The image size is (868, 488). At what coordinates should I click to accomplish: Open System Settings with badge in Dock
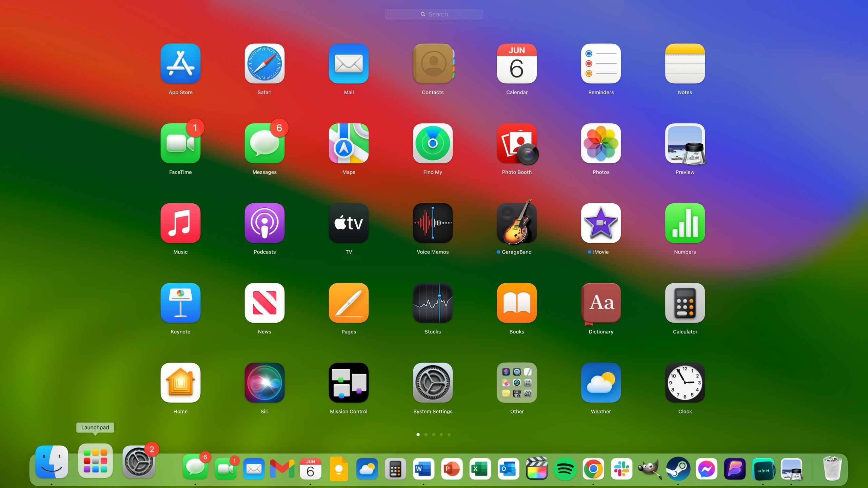139,462
